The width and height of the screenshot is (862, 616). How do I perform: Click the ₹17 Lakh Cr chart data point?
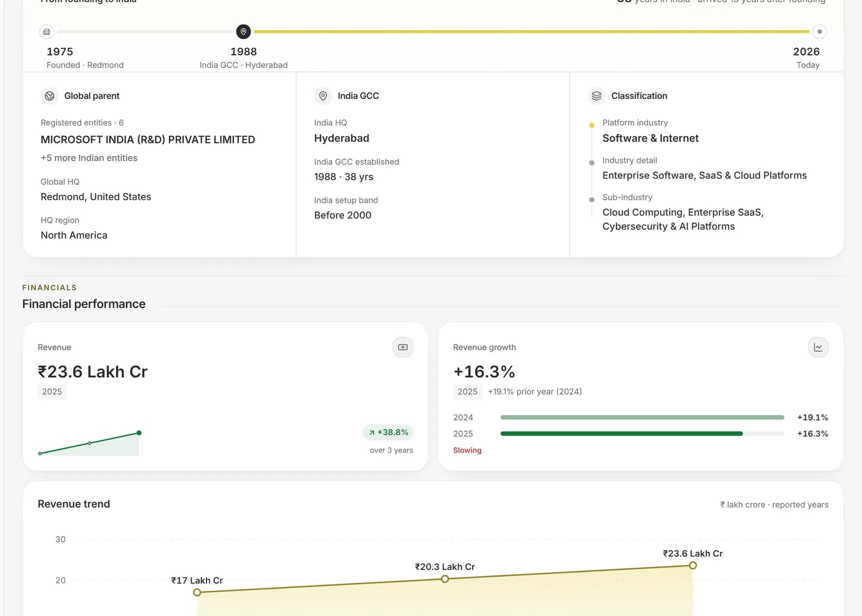tap(197, 592)
